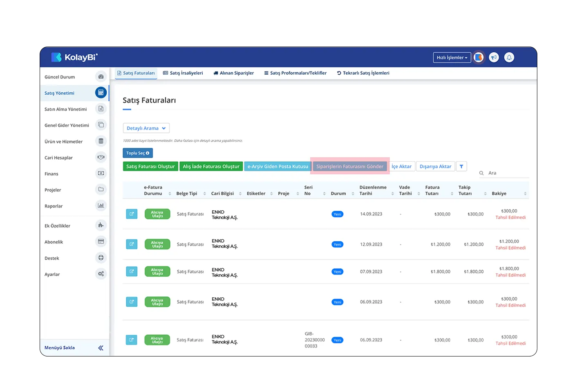Click Cari Hesaplar handshake icon
The width and height of the screenshot is (577, 392).
[101, 157]
